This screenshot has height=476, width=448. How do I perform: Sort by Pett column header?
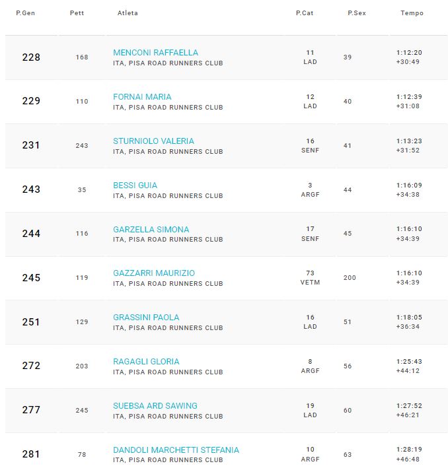[77, 13]
